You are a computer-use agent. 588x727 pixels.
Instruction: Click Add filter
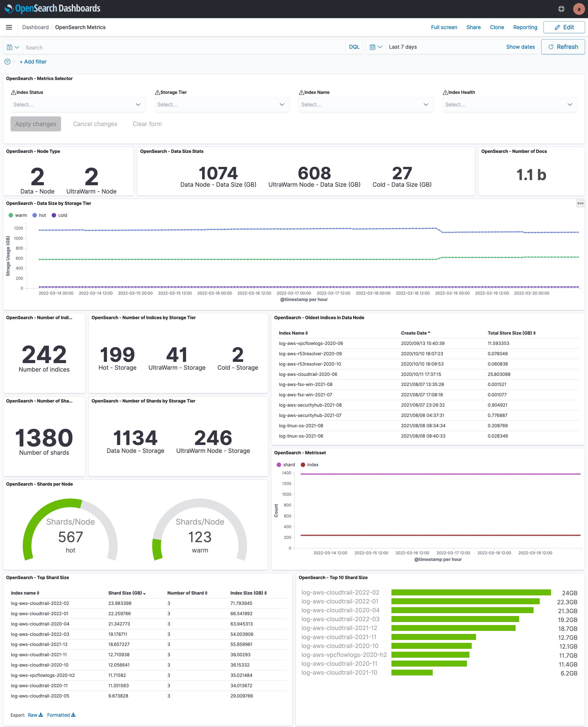coord(33,62)
